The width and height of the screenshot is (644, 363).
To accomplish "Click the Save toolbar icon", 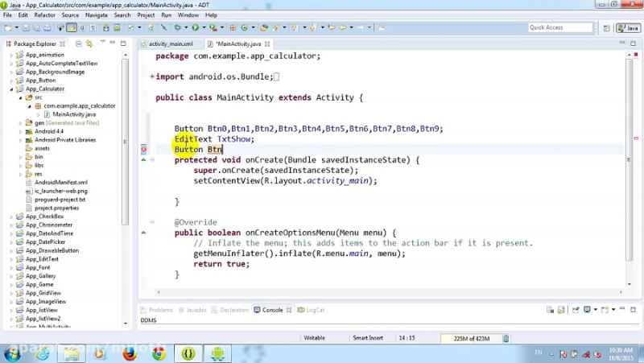I will tap(26, 27).
